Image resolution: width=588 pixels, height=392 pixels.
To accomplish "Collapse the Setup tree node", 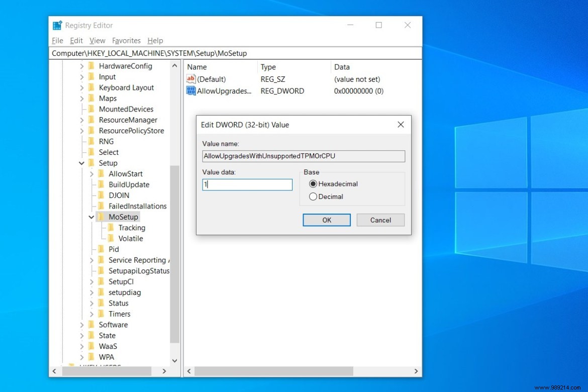I will point(81,163).
